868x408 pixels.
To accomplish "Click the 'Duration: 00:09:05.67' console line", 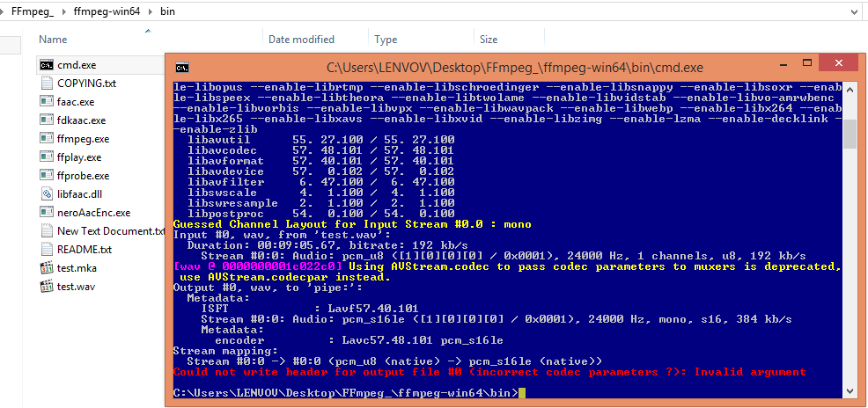I will pos(327,245).
